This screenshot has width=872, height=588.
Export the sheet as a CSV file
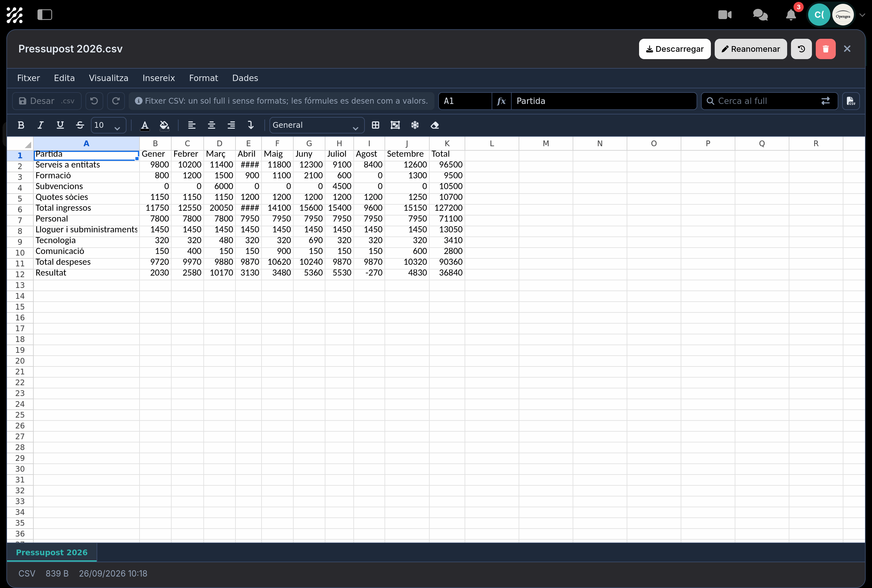851,101
